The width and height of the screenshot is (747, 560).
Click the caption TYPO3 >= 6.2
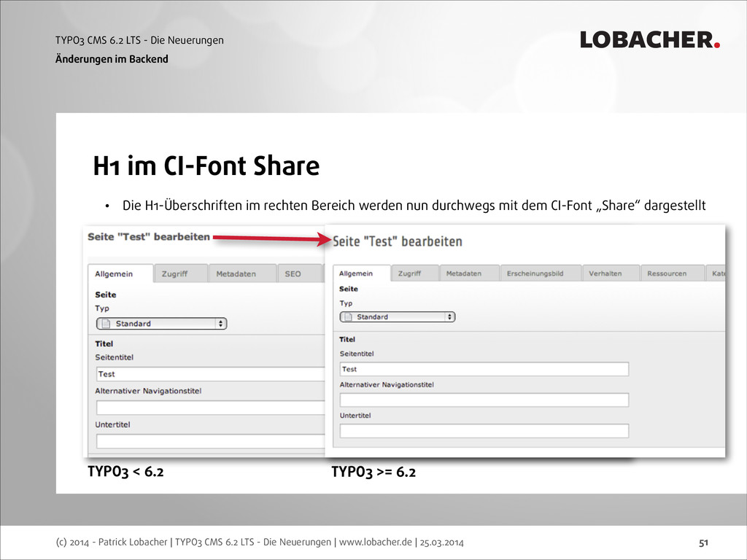(x=373, y=472)
